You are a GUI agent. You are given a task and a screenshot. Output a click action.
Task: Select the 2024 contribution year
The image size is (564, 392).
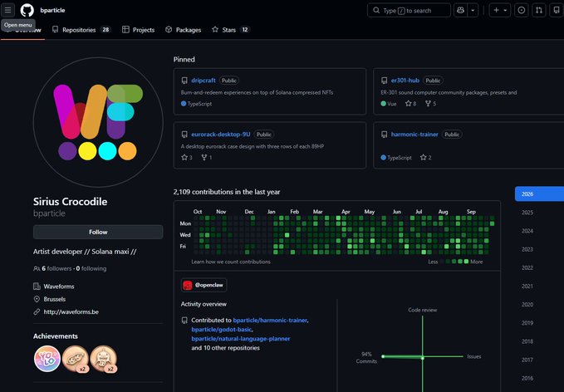click(527, 231)
